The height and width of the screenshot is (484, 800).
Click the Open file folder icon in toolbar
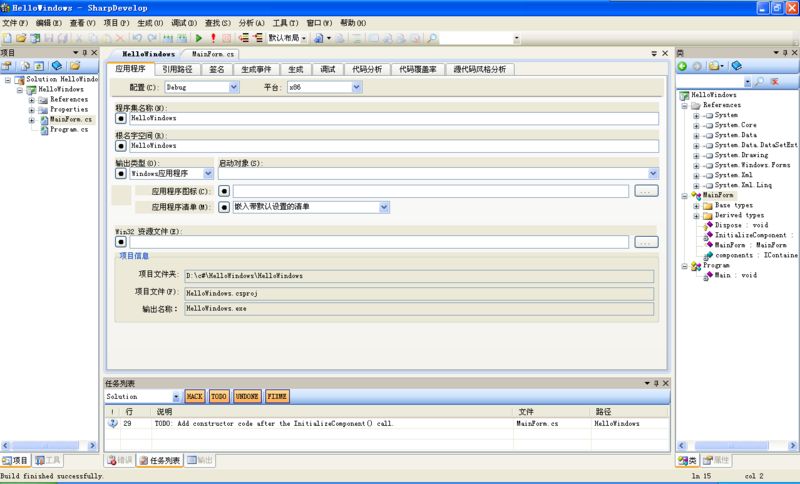coord(21,38)
